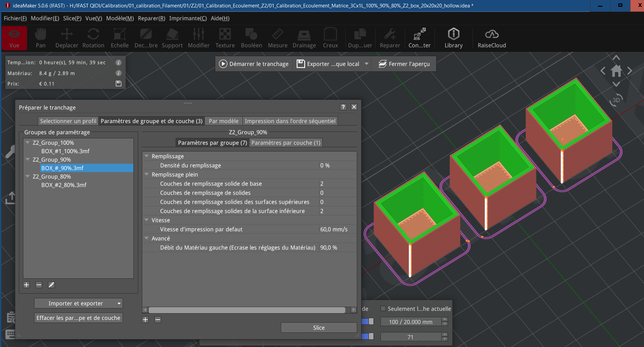This screenshot has width=644, height=347.
Task: Click the Support tool icon
Action: coord(172,38)
